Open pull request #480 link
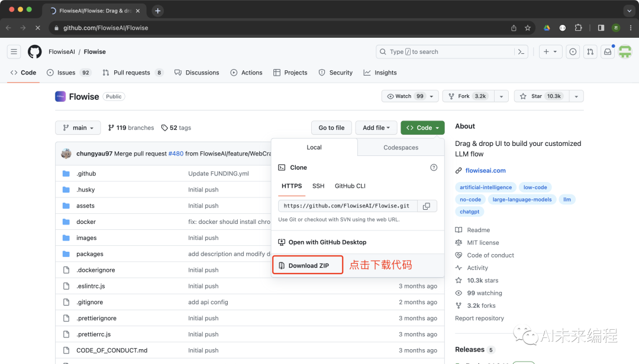 click(x=176, y=154)
